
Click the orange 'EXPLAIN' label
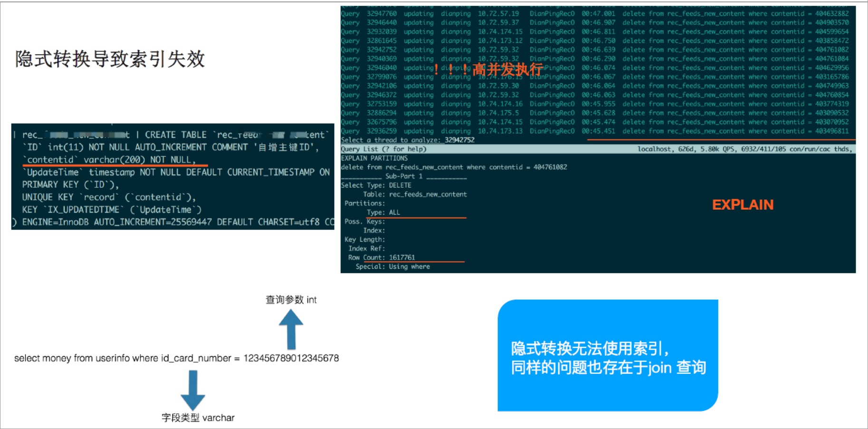tap(743, 205)
